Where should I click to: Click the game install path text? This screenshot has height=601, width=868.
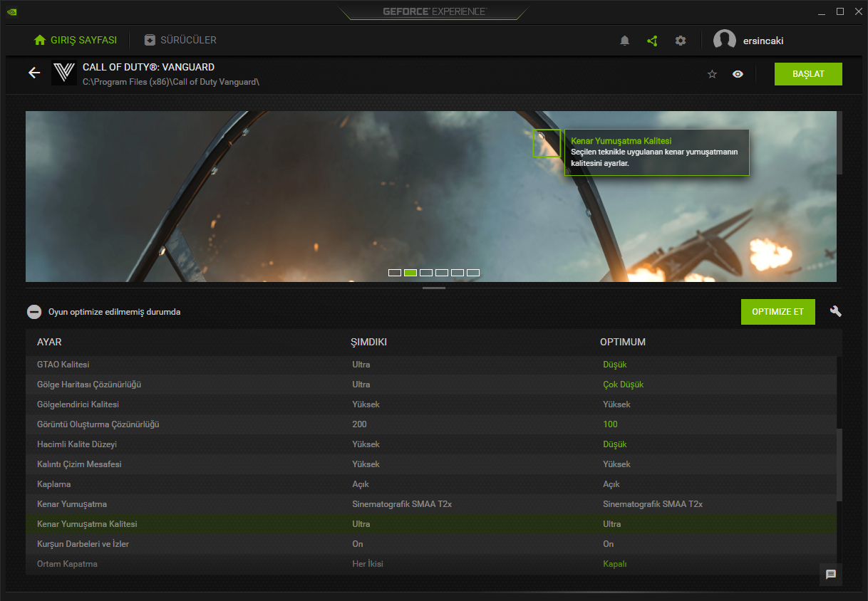171,82
